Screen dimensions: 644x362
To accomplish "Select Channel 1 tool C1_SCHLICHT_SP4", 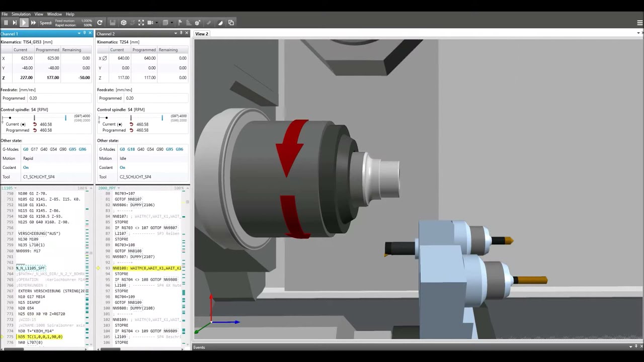I will tap(39, 177).
